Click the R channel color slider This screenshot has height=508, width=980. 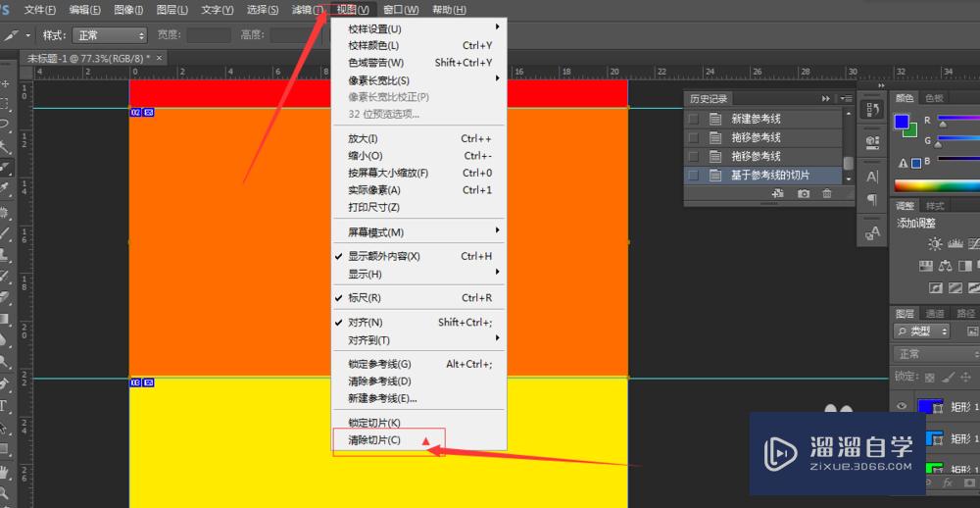pyautogui.click(x=958, y=118)
